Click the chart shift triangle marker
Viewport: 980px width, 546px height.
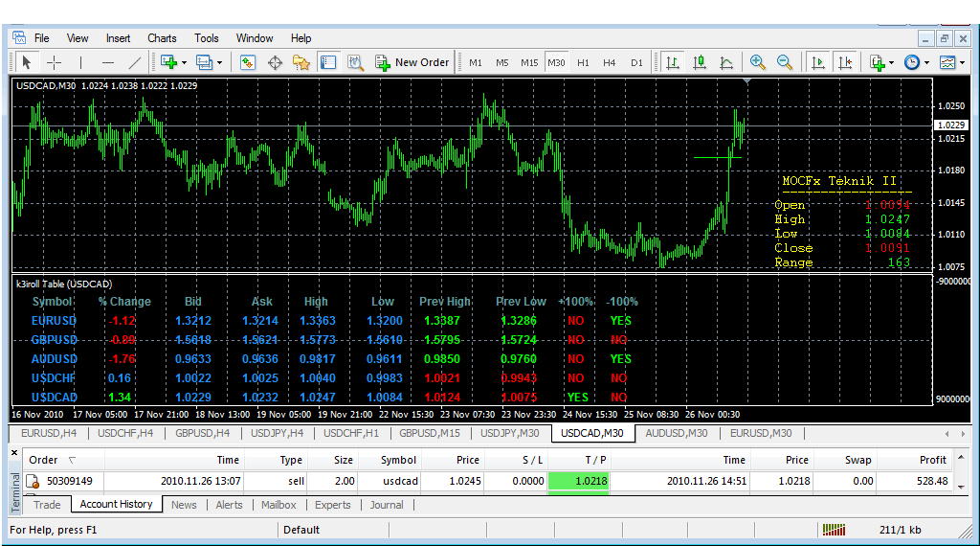pos(746,81)
